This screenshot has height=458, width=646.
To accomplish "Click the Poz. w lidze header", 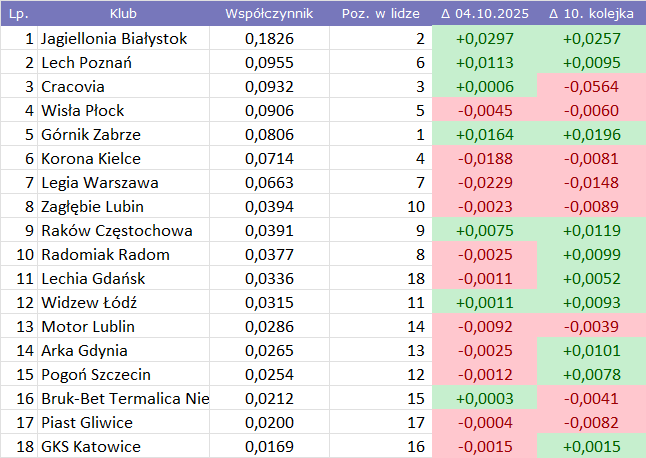I will click(380, 15).
